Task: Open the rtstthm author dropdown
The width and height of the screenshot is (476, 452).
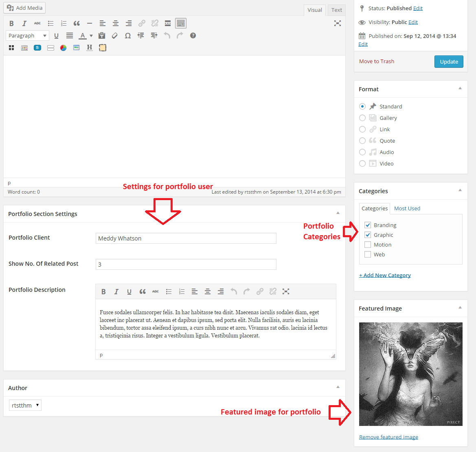Action: click(x=25, y=405)
